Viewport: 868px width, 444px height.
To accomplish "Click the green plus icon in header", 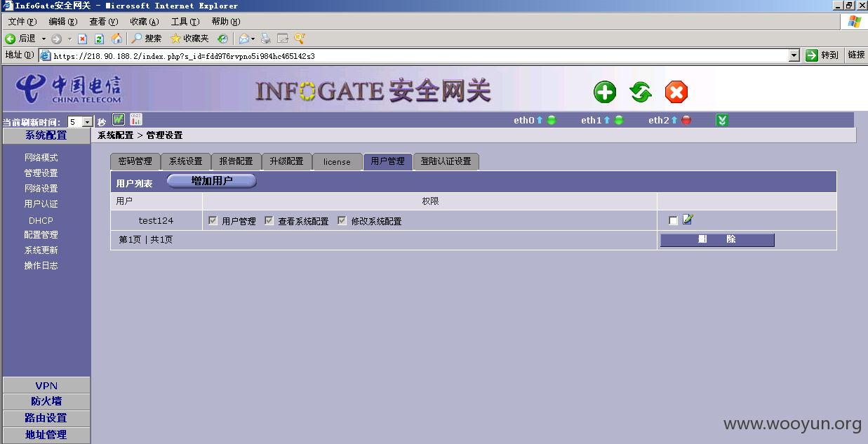I will (x=605, y=92).
